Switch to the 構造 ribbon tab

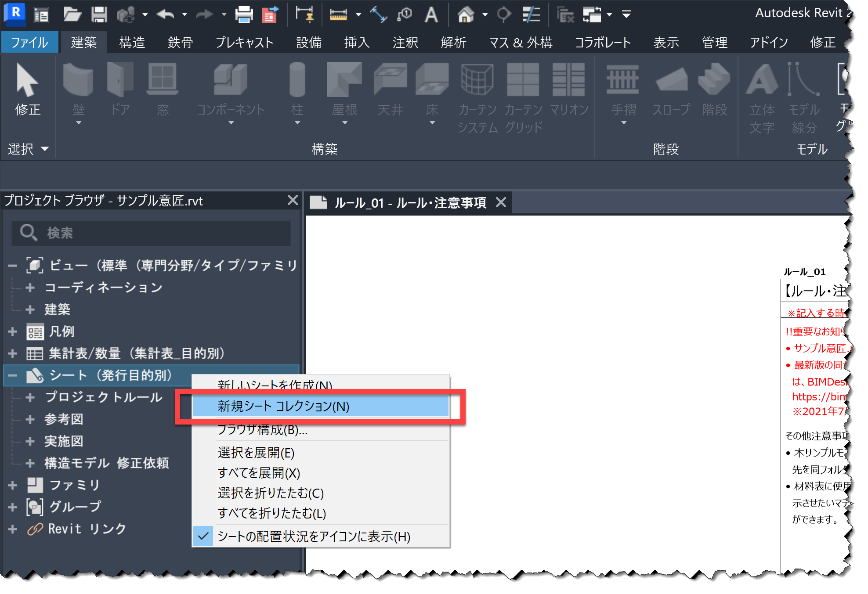[132, 42]
